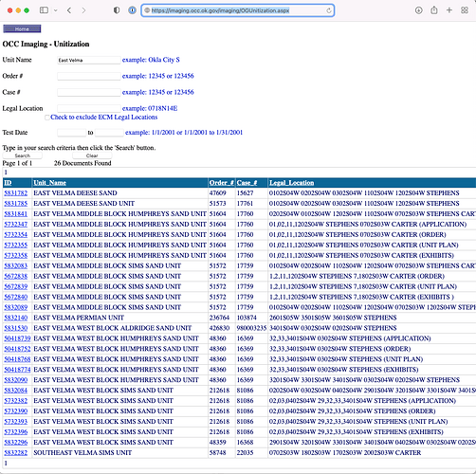Screen dimensions: 476x474
Task: Open document ID 5832140
Action: pyautogui.click(x=16, y=318)
